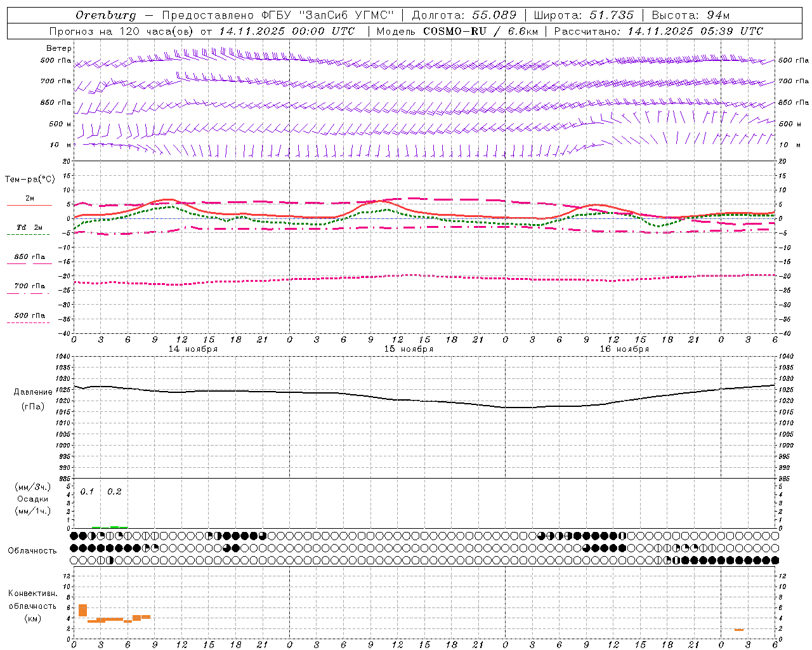Select the longitude value "Долгота: 55.089"
The image size is (812, 650).
pyautogui.click(x=464, y=15)
